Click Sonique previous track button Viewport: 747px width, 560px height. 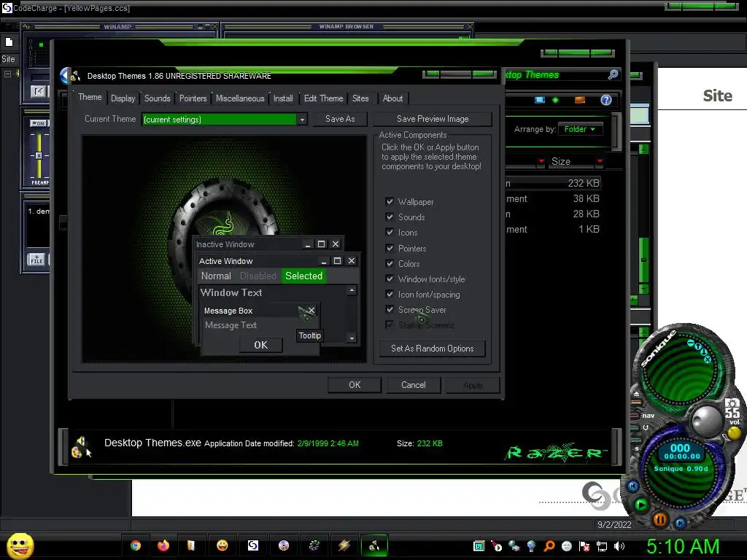[x=632, y=486]
